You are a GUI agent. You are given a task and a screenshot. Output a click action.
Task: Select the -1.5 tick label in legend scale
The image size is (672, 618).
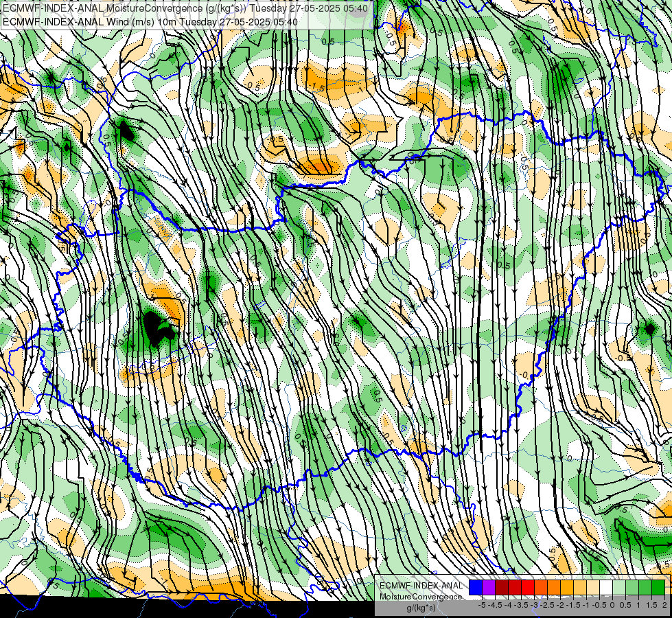(x=573, y=605)
